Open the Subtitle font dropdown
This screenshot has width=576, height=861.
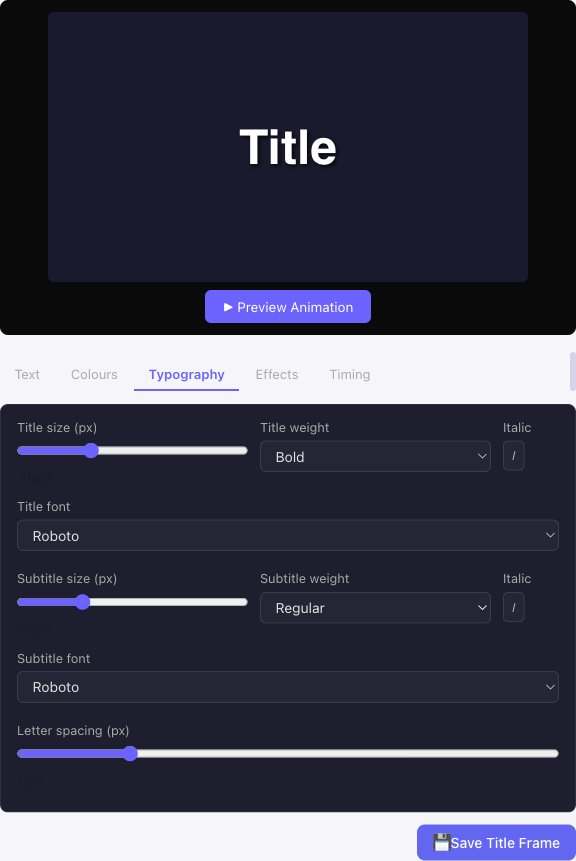(x=288, y=687)
